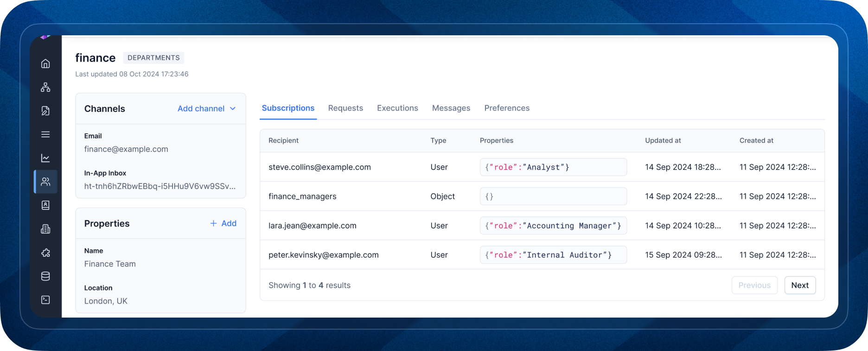Viewport: 868px width, 351px height.
Task: Click the purple app logo
Action: pos(45,37)
